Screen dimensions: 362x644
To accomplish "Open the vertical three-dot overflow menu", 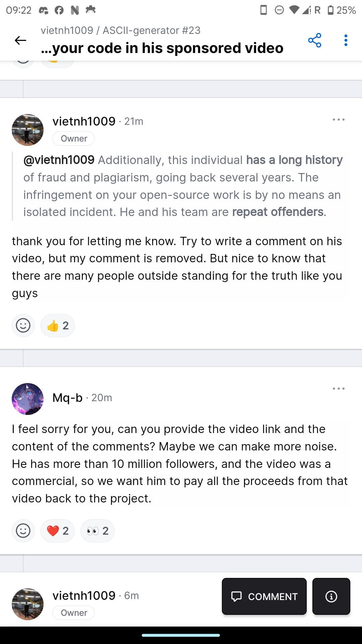I will [346, 41].
